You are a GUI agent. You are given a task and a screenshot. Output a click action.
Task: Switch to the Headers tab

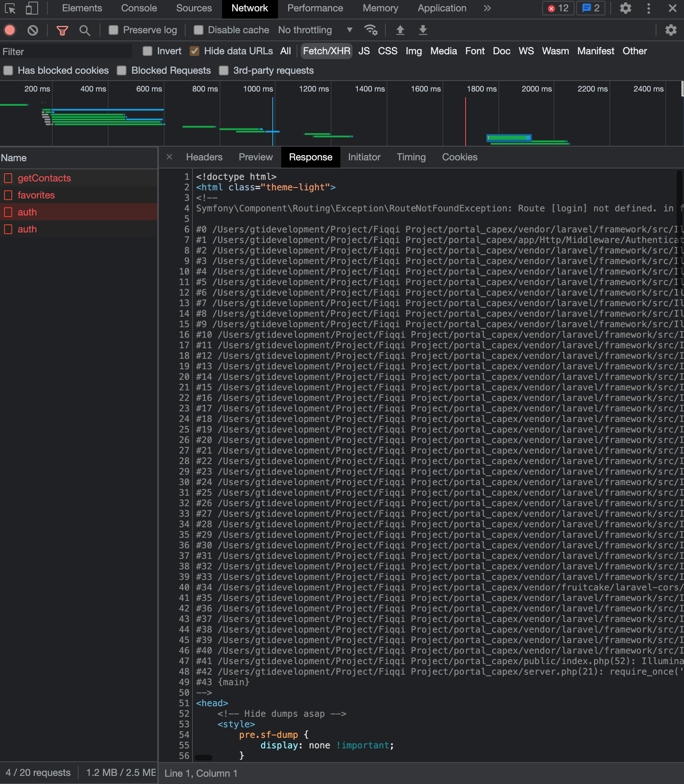pos(204,157)
